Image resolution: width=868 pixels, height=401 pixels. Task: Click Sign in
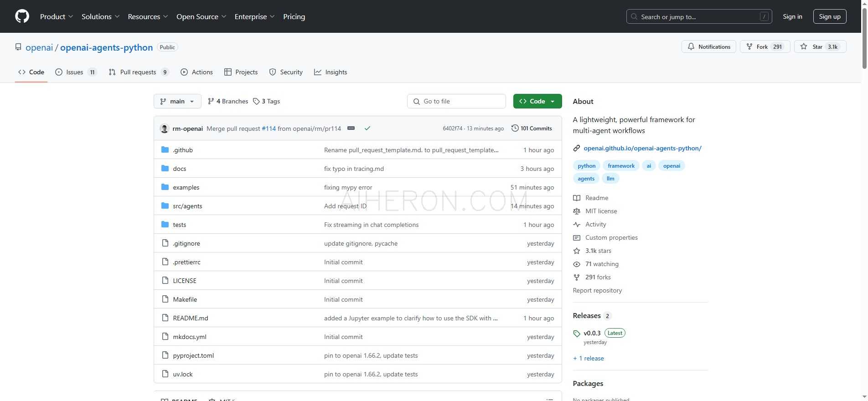click(792, 16)
